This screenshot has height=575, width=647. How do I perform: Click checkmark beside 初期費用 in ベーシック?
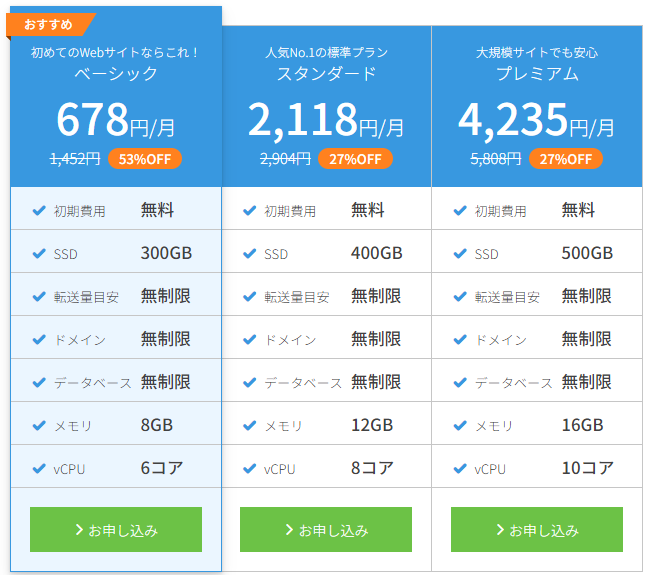point(39,211)
